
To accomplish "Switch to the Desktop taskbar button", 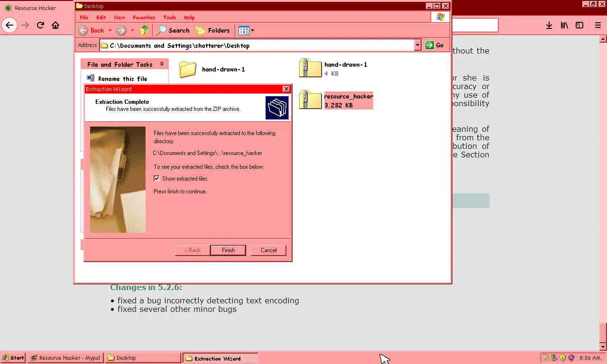I will pyautogui.click(x=143, y=358).
